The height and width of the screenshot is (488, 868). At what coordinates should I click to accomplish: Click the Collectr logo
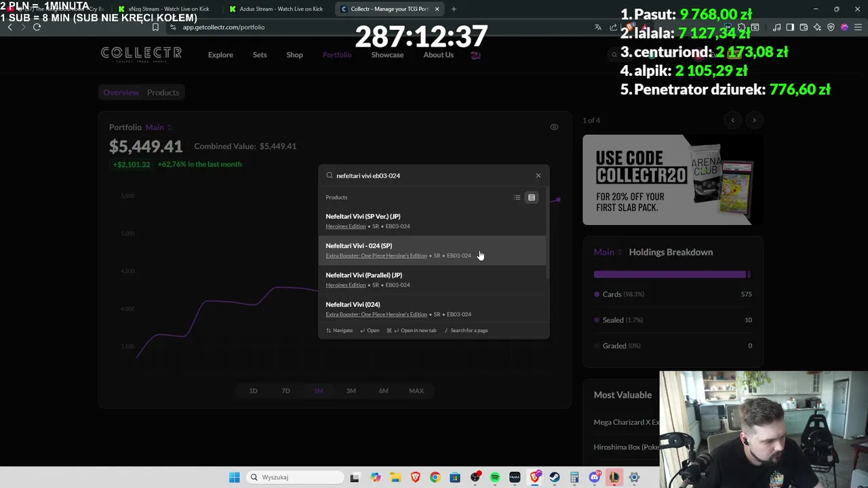click(x=141, y=54)
